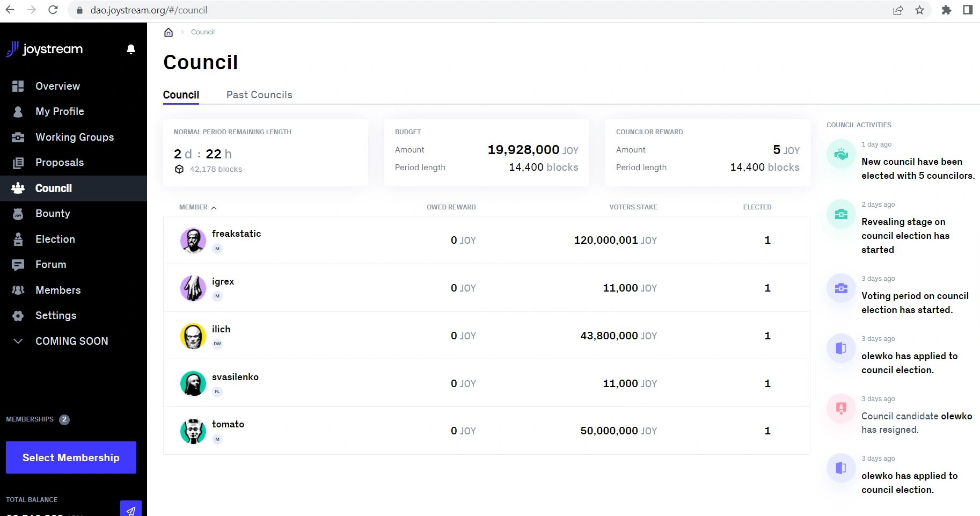Click the Working Groups briefcase icon
Viewport: 980px width, 516px height.
18,137
